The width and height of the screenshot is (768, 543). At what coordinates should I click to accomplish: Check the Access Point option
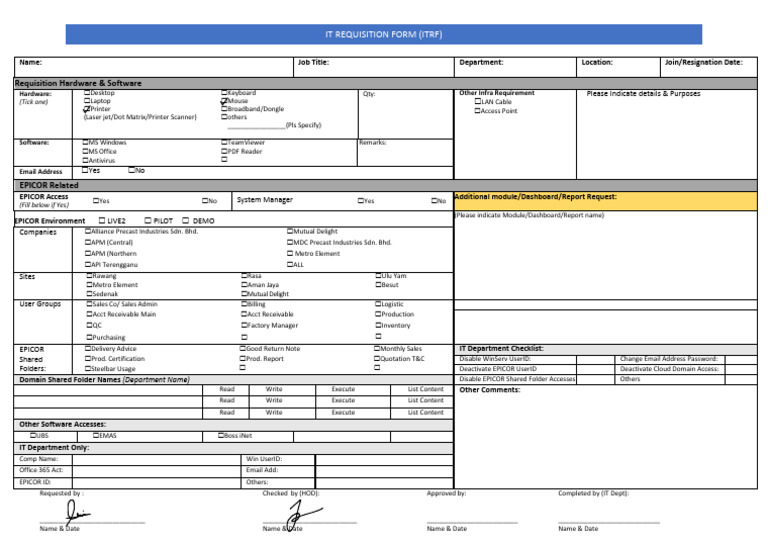tap(478, 111)
